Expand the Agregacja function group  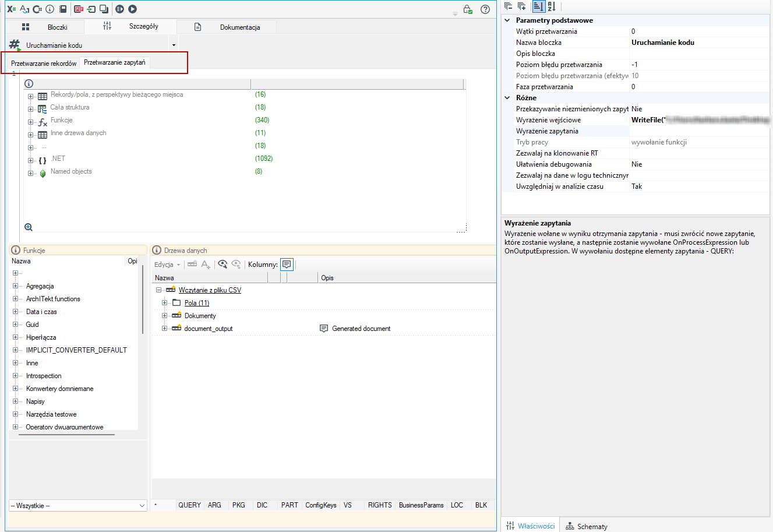pos(15,286)
